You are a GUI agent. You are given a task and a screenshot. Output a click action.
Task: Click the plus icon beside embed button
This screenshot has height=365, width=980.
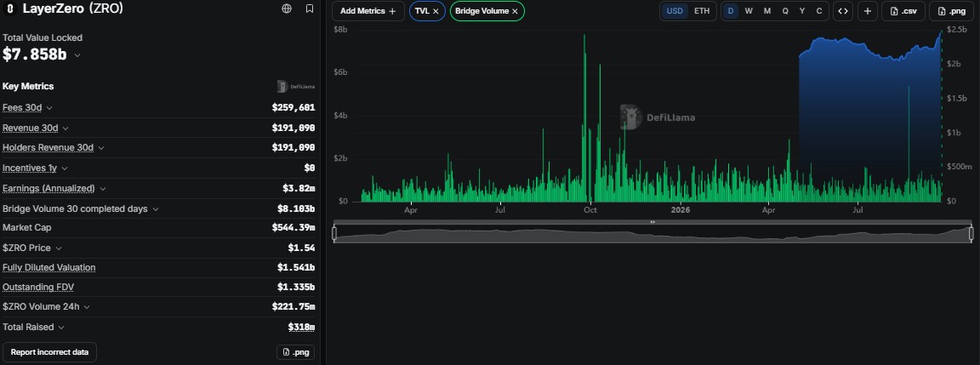click(867, 11)
